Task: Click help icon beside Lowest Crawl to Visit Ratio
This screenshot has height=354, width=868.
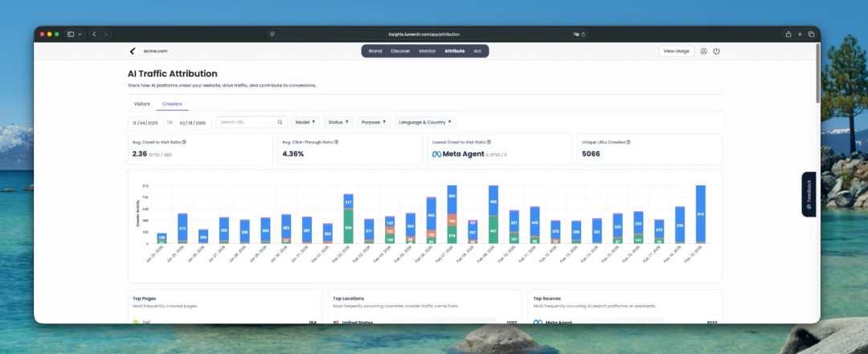Action: (x=489, y=142)
